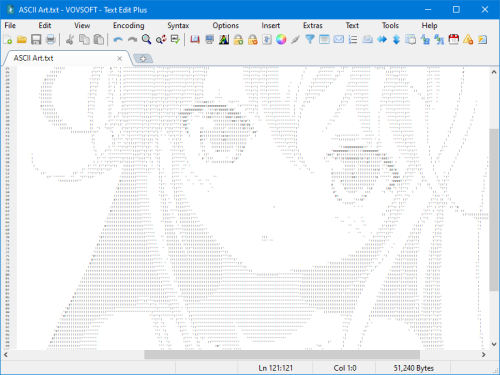Save the document using the floppy disk icon
The width and height of the screenshot is (500, 375).
coord(36,40)
